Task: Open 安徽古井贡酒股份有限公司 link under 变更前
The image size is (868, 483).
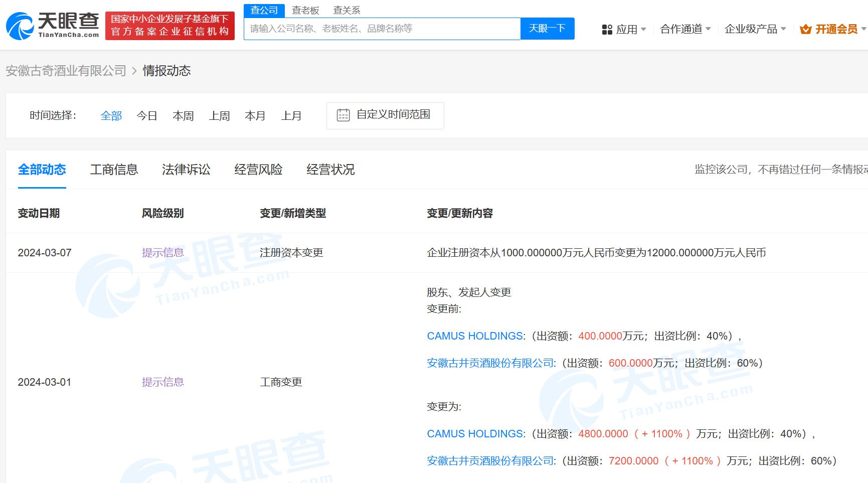Action: (490, 363)
